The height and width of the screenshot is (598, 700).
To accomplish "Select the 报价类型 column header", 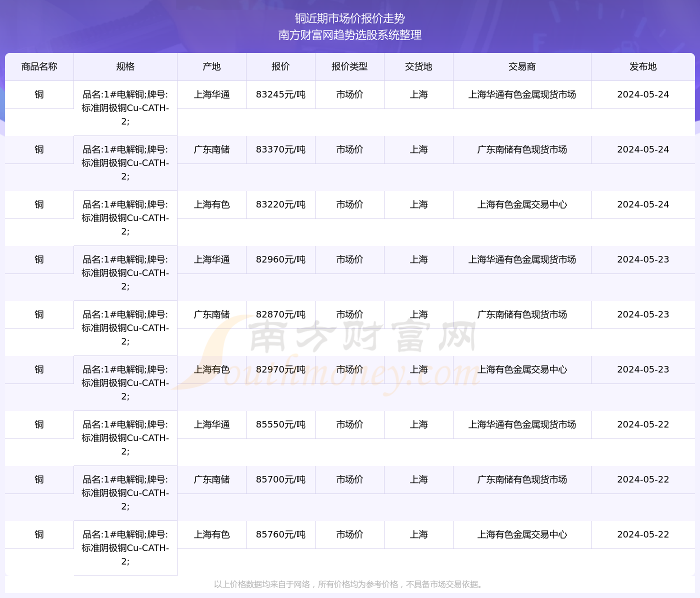I will (x=349, y=66).
